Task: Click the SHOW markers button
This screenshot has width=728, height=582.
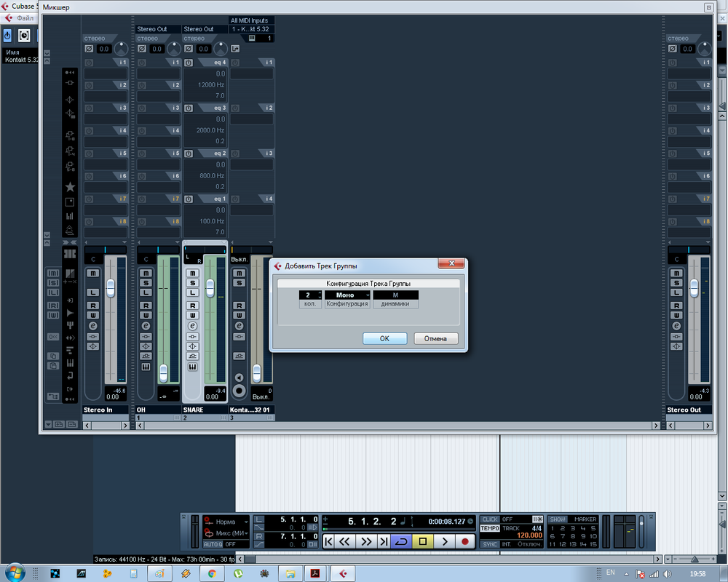Action: coord(558,519)
